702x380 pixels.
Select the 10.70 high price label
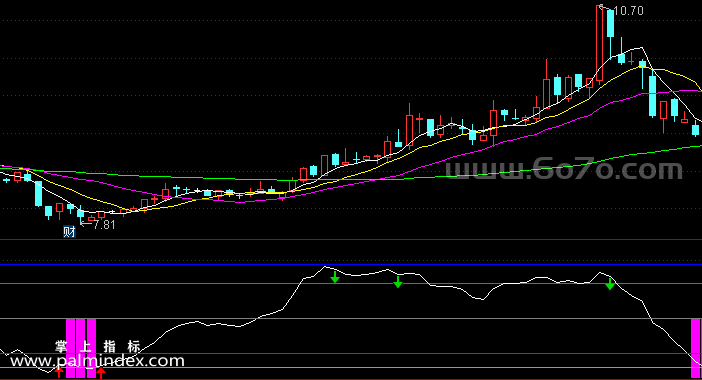[x=628, y=11]
